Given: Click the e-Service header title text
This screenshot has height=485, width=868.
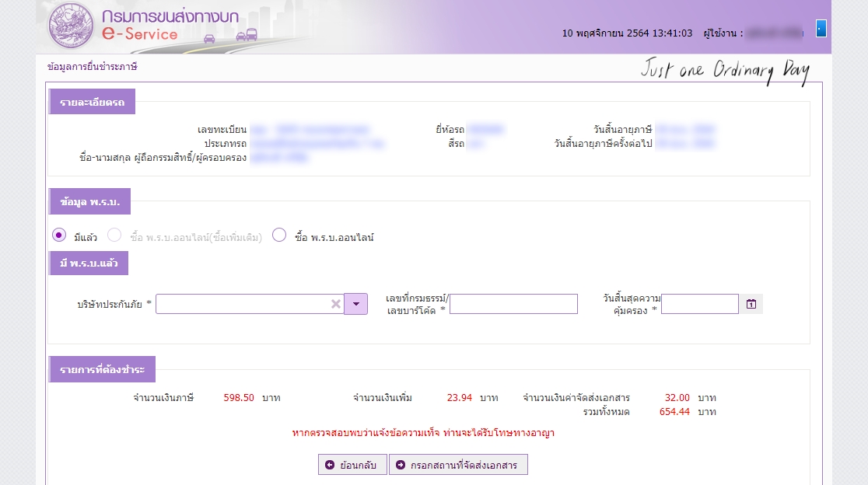Looking at the screenshot, I should coord(140,33).
